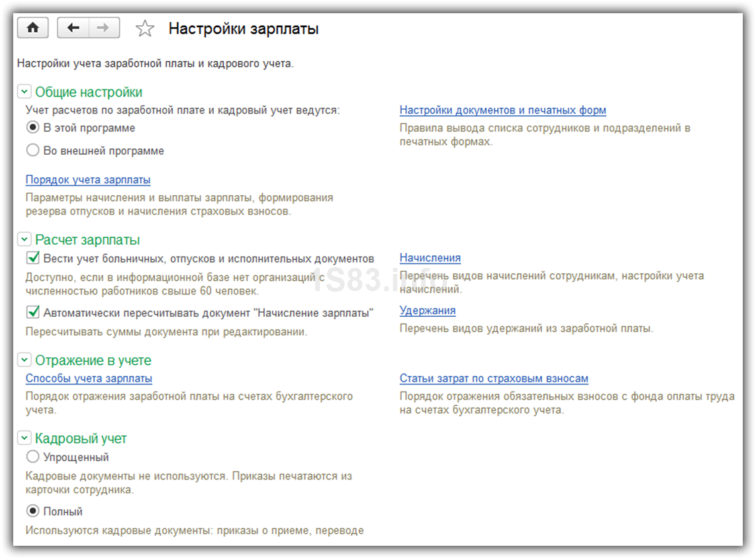Select the 'Во внешней программе' radio option

(33, 150)
